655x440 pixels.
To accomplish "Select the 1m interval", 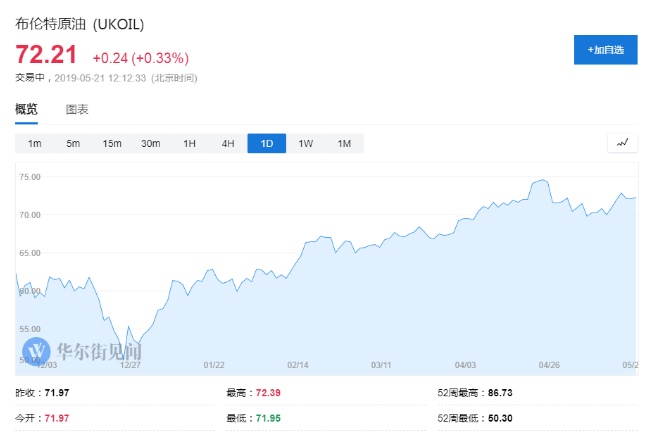I will click(34, 144).
